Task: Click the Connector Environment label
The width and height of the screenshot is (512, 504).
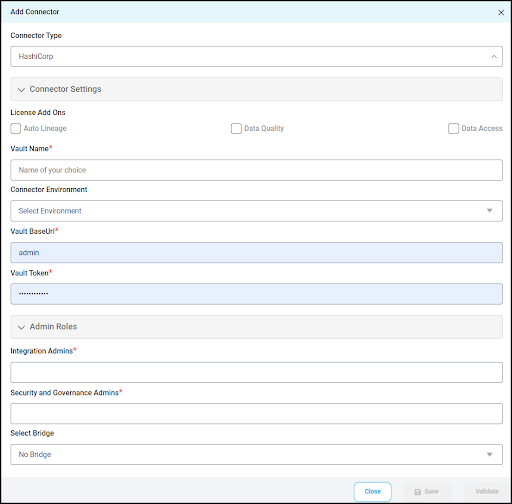Action: [x=49, y=189]
